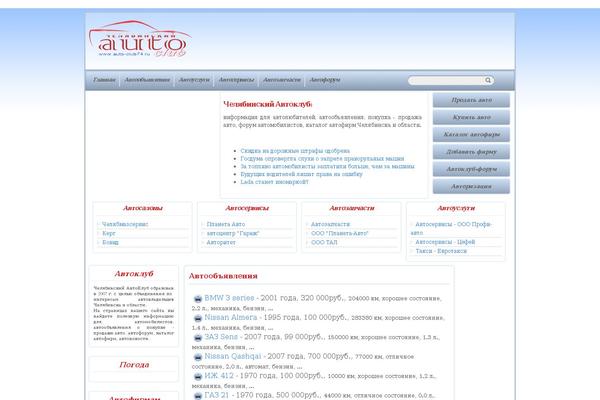Open the Керг link under Автосалоны
The image size is (600, 400).
coord(109,233)
